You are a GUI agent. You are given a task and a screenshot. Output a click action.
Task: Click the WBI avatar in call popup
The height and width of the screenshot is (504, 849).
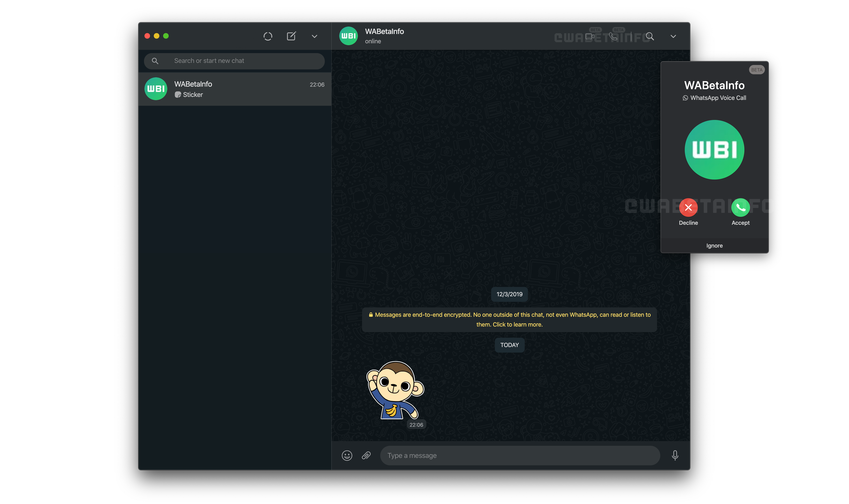(x=715, y=150)
